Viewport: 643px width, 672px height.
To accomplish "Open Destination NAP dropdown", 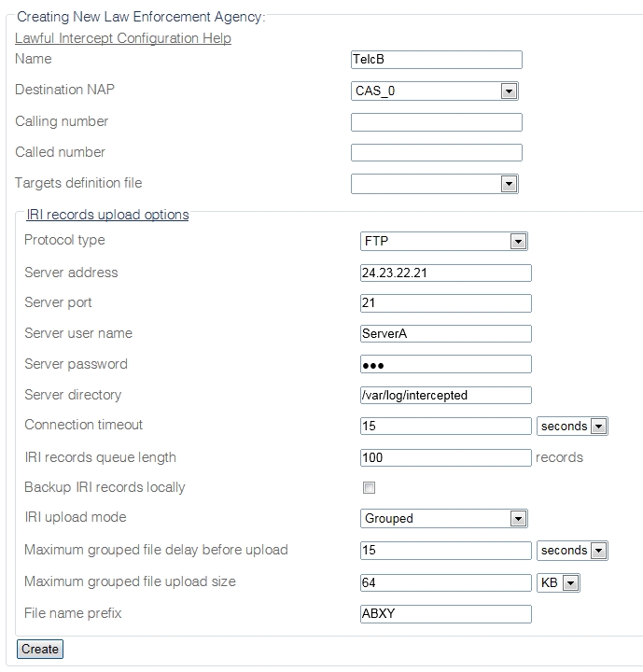I will [434, 91].
